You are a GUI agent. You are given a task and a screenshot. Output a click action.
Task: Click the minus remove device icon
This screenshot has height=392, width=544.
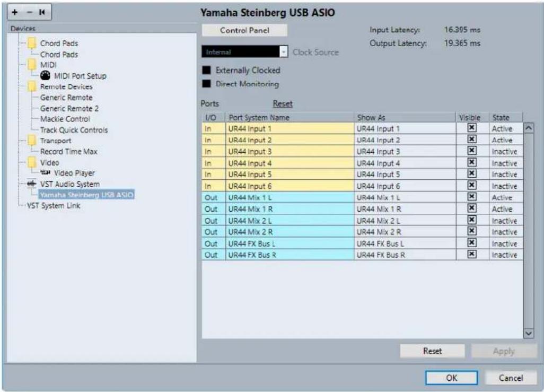[30, 12]
